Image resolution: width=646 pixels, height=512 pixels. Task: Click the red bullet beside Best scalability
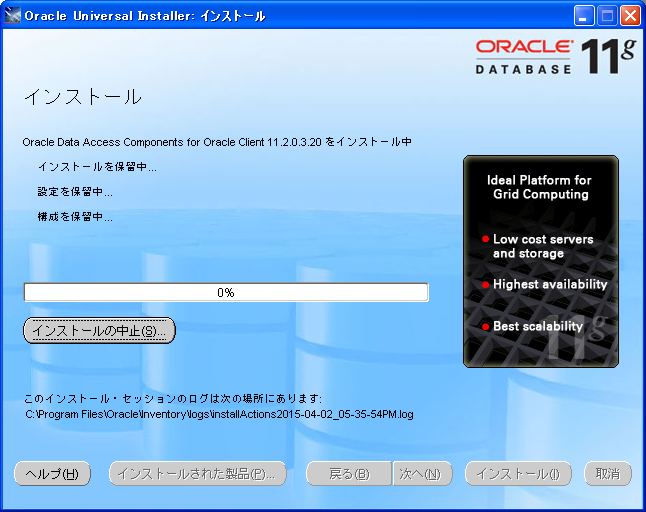click(485, 327)
